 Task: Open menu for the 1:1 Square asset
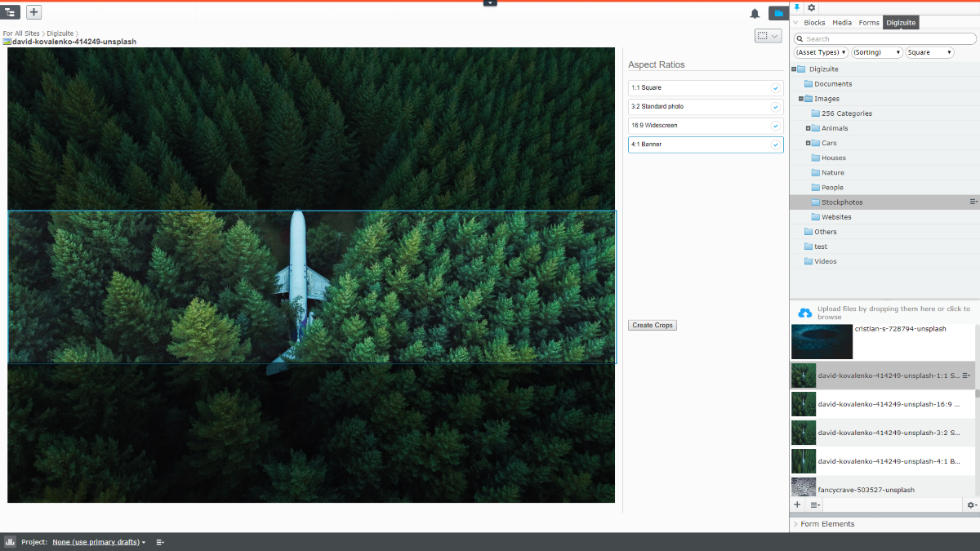point(966,375)
